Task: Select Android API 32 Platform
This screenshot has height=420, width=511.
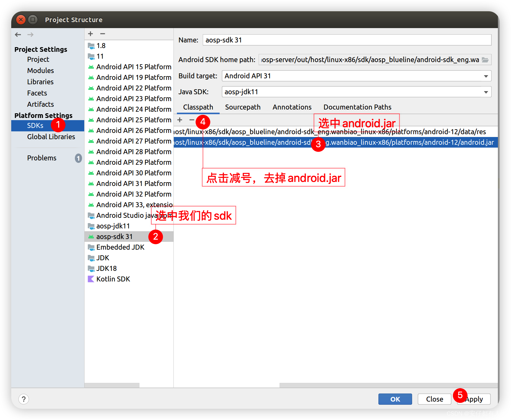Action: (x=129, y=194)
